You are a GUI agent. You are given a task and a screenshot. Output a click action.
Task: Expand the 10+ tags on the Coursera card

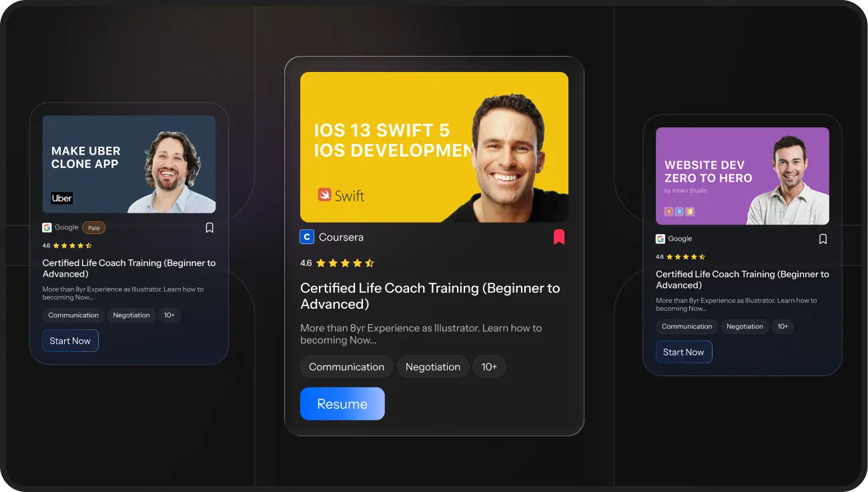pyautogui.click(x=489, y=367)
